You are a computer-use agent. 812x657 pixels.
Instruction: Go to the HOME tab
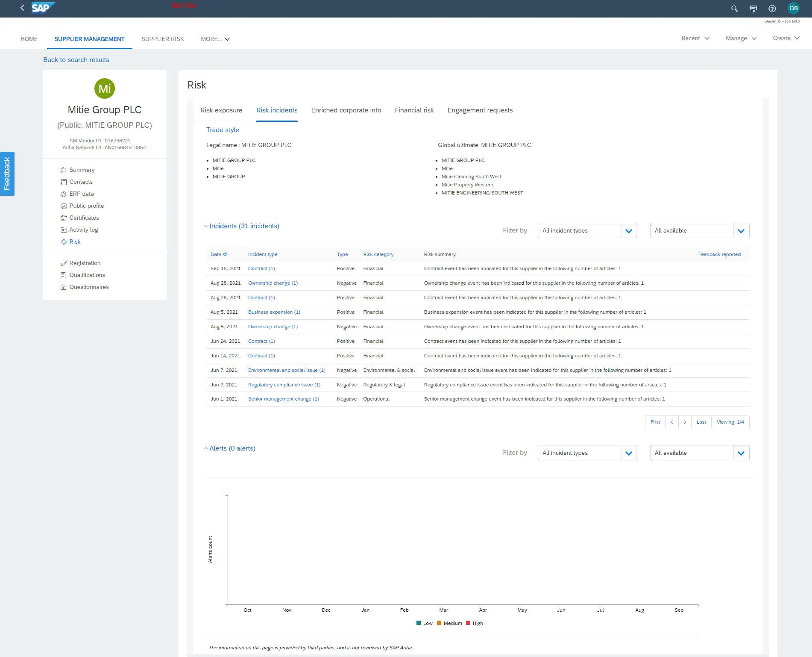coord(29,39)
